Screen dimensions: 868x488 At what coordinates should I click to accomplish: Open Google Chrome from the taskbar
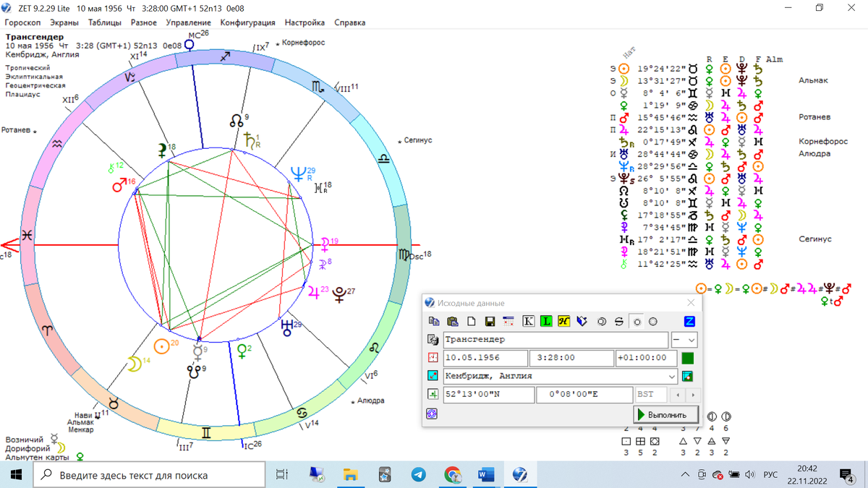click(453, 475)
